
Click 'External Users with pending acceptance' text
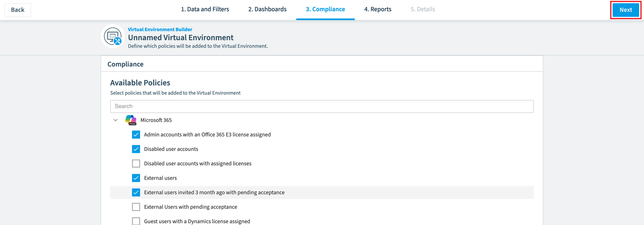[191, 207]
